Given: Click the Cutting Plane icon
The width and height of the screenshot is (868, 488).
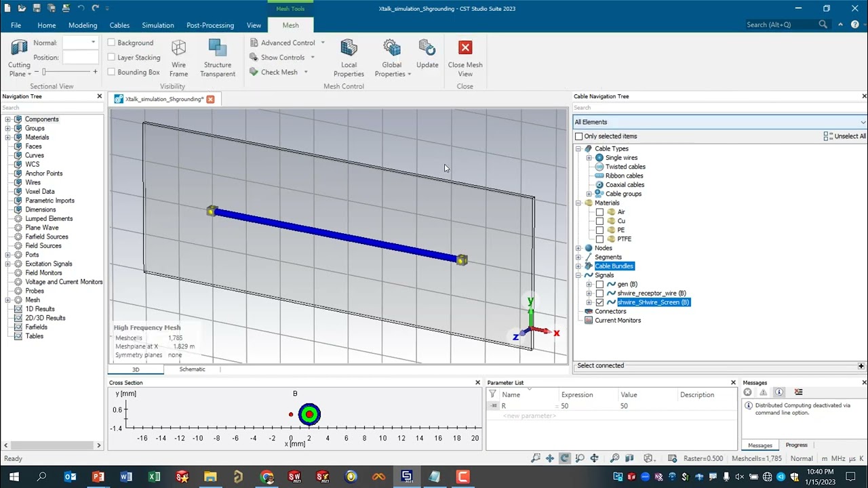Looking at the screenshot, I should (x=19, y=47).
